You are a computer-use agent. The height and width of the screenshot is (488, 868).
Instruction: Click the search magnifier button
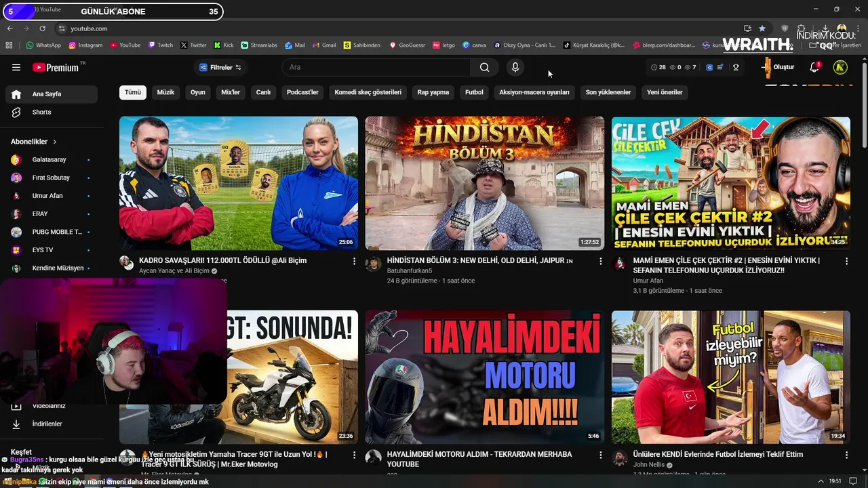point(484,67)
